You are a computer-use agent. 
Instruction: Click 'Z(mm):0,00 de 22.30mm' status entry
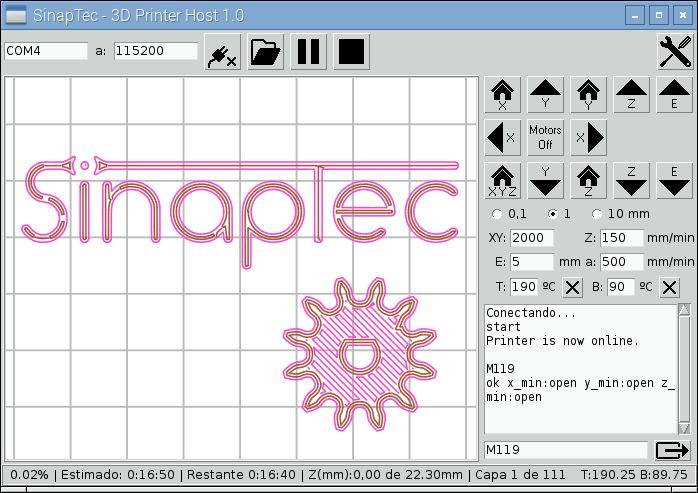coord(385,475)
